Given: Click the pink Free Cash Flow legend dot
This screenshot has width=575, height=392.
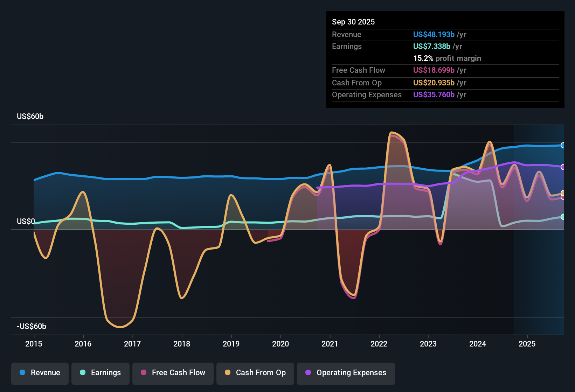Looking at the screenshot, I should point(144,373).
